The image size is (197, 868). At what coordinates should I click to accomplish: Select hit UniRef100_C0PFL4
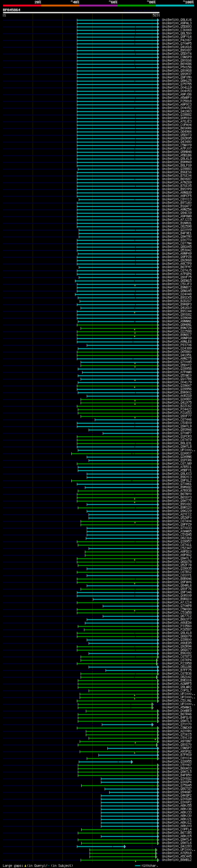point(176,829)
